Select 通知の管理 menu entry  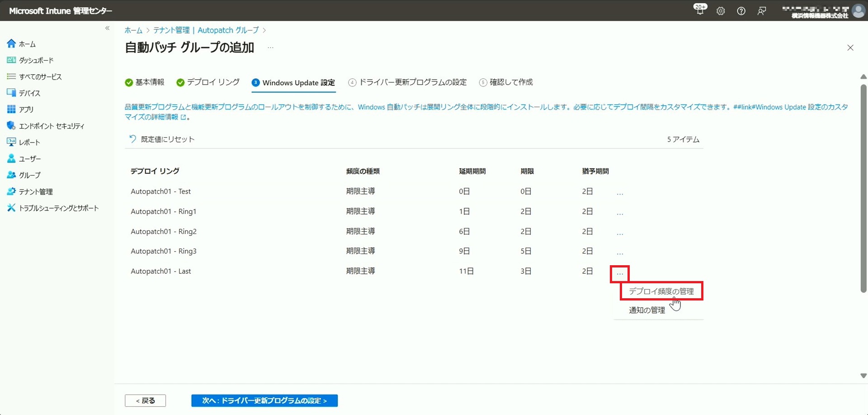pos(647,310)
